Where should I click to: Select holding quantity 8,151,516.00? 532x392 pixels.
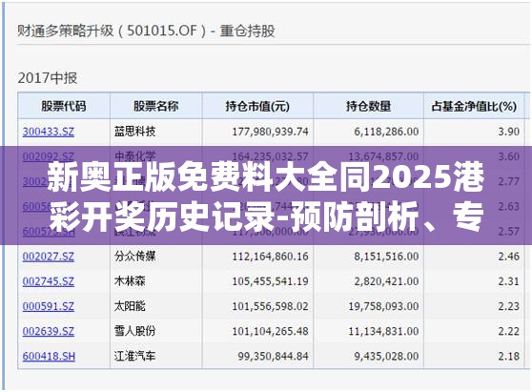click(x=386, y=257)
